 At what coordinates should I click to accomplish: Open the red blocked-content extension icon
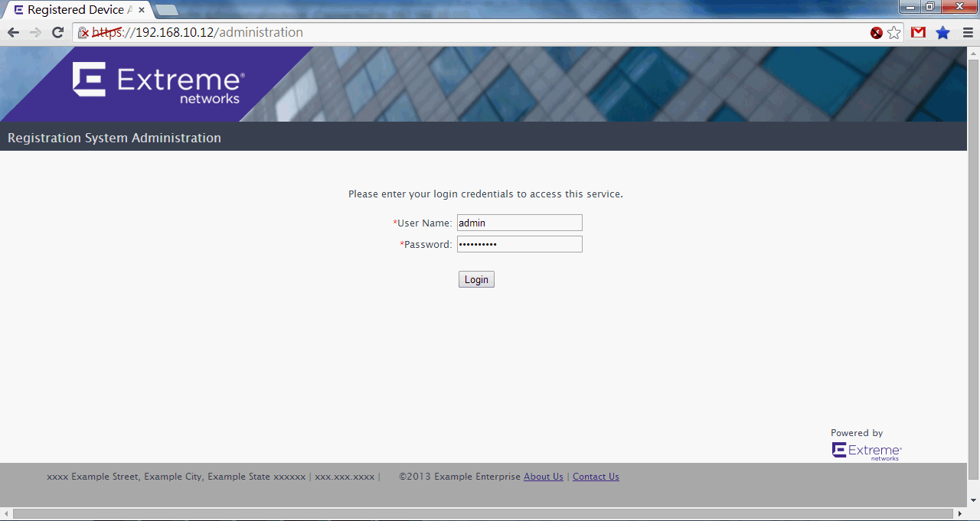click(877, 33)
